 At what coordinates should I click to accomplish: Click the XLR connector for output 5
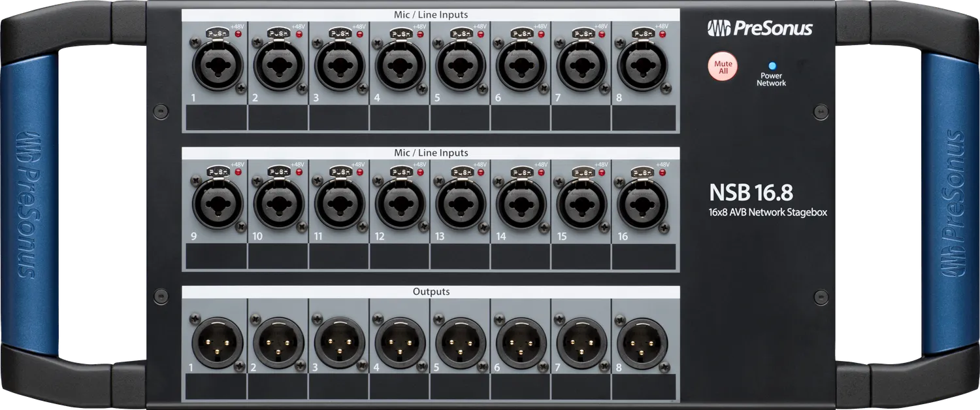coord(461,343)
